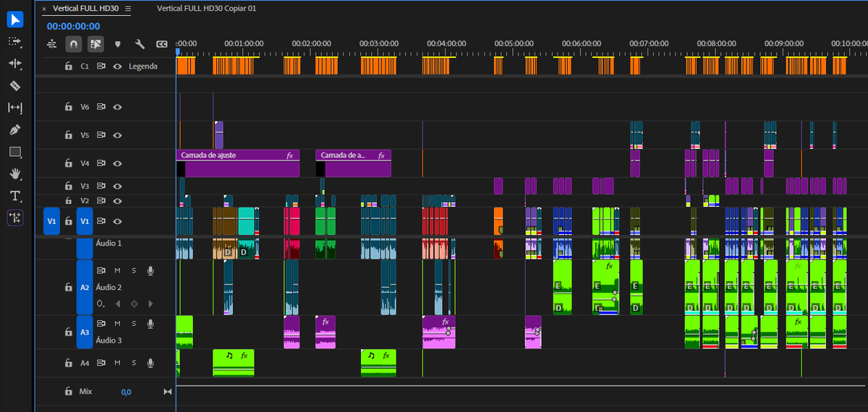
Task: Hide video track V5 output
Action: (x=116, y=134)
